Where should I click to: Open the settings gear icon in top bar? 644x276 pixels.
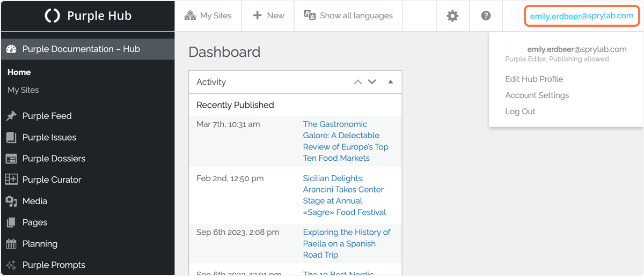coord(452,16)
